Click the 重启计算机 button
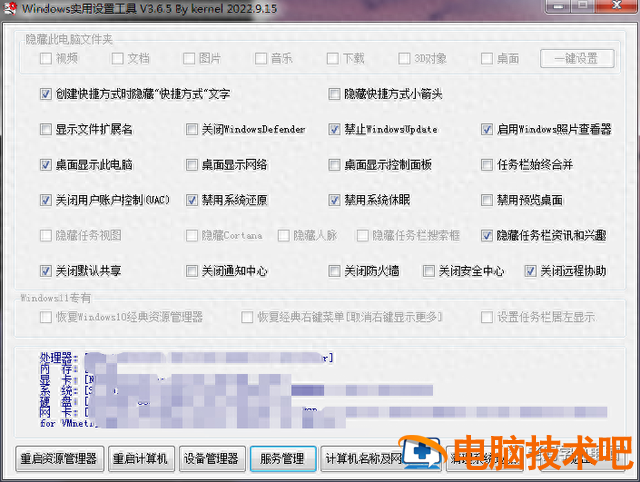The height and width of the screenshot is (482, 640). point(141,459)
